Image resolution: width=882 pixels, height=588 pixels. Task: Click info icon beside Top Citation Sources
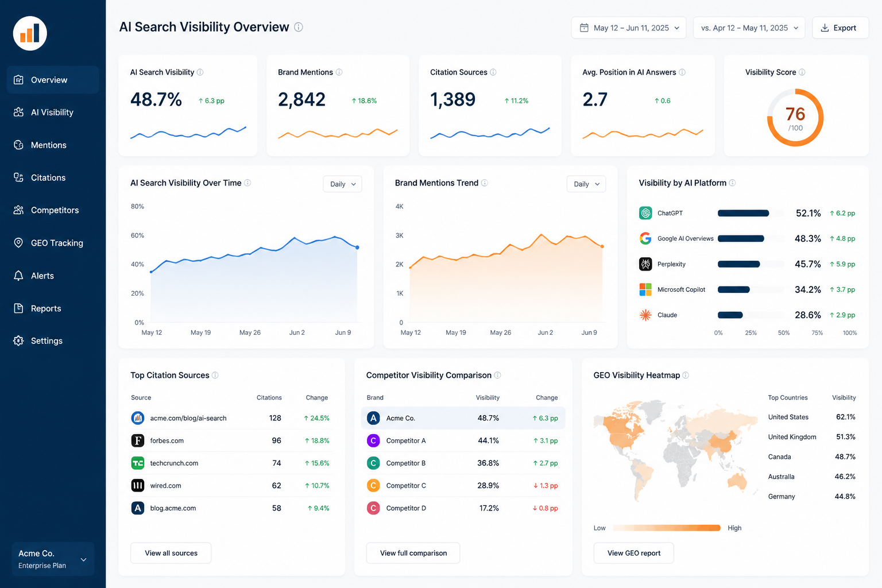215,375
